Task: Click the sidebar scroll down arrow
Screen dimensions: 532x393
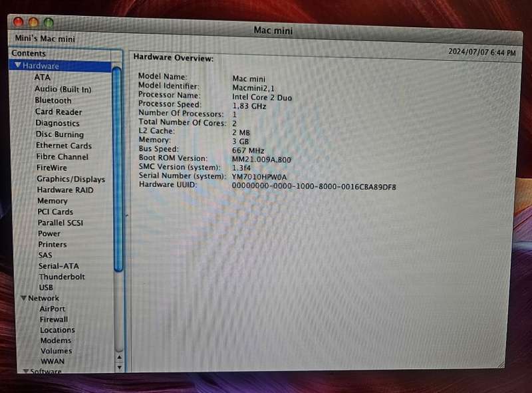Action: pos(119,368)
